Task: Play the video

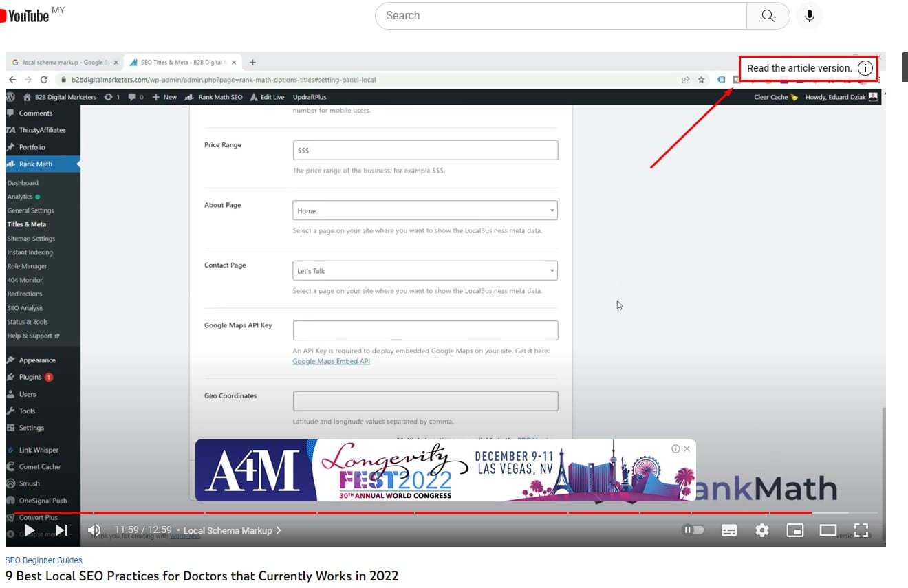Action: 29,530
